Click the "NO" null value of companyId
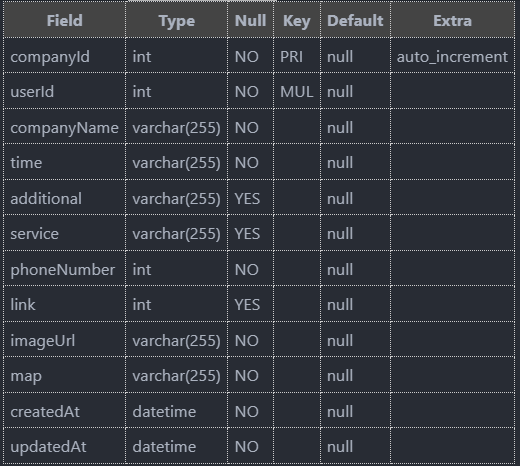Viewport: 520px width, 466px height. (x=247, y=57)
